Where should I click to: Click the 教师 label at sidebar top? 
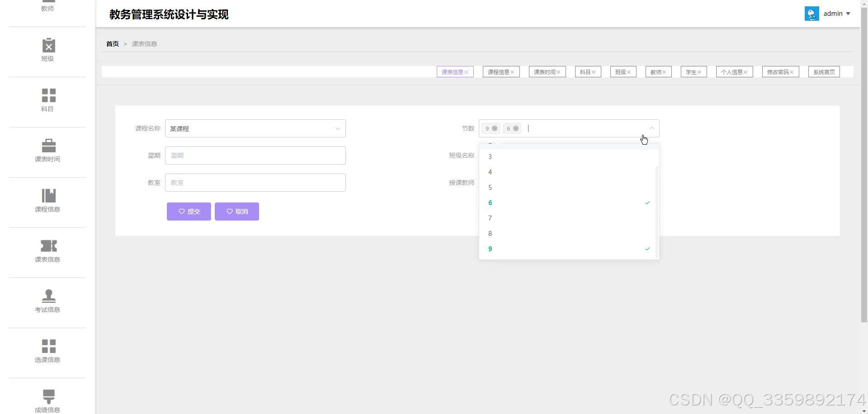tap(47, 9)
